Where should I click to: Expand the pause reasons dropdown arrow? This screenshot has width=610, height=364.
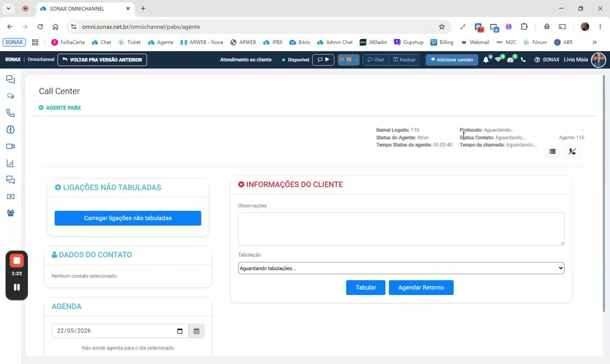point(356,60)
